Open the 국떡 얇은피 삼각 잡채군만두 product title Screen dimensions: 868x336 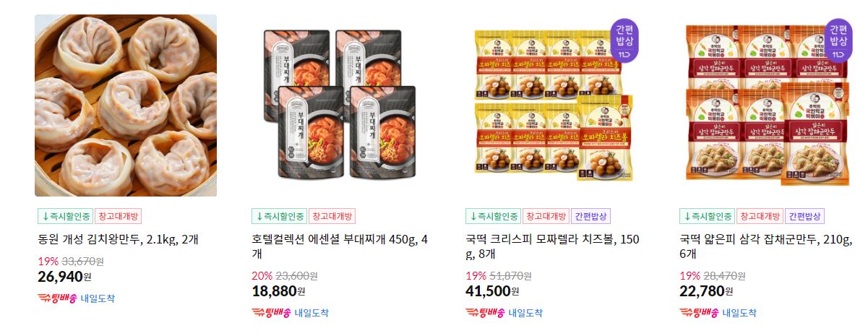pos(767,246)
